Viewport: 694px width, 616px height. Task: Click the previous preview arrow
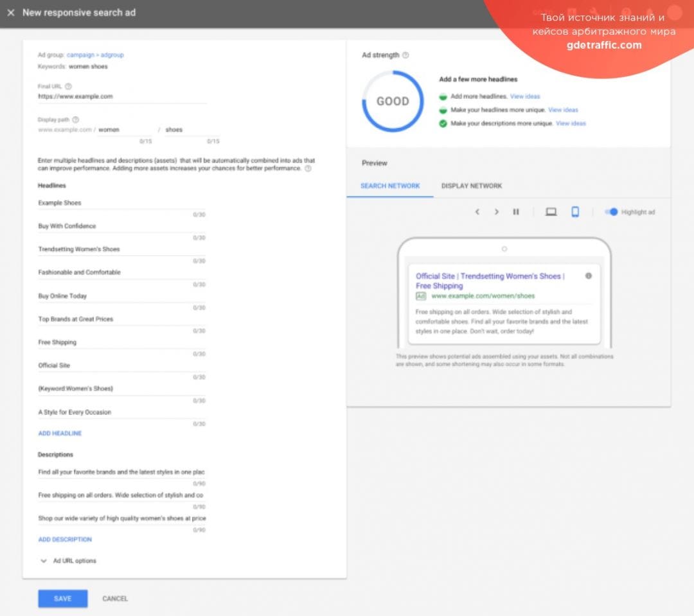(x=477, y=211)
